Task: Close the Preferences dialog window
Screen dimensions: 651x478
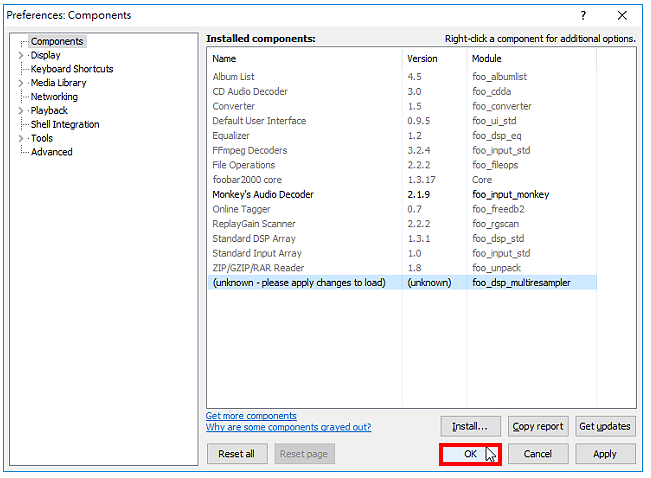Action: 622,16
